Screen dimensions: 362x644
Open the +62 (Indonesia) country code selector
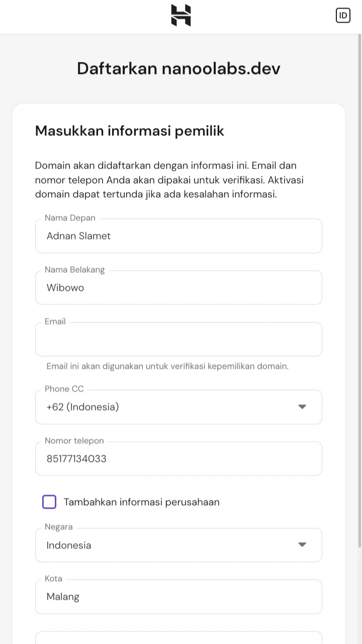[178, 407]
